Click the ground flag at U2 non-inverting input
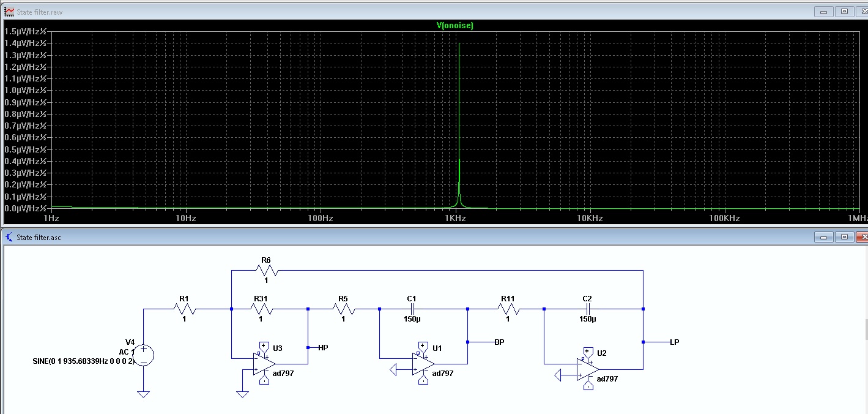The height and width of the screenshot is (414, 868). click(x=558, y=375)
